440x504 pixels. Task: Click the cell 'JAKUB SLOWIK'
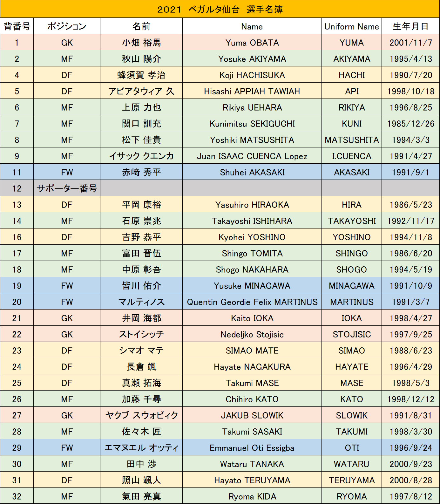tap(252, 415)
